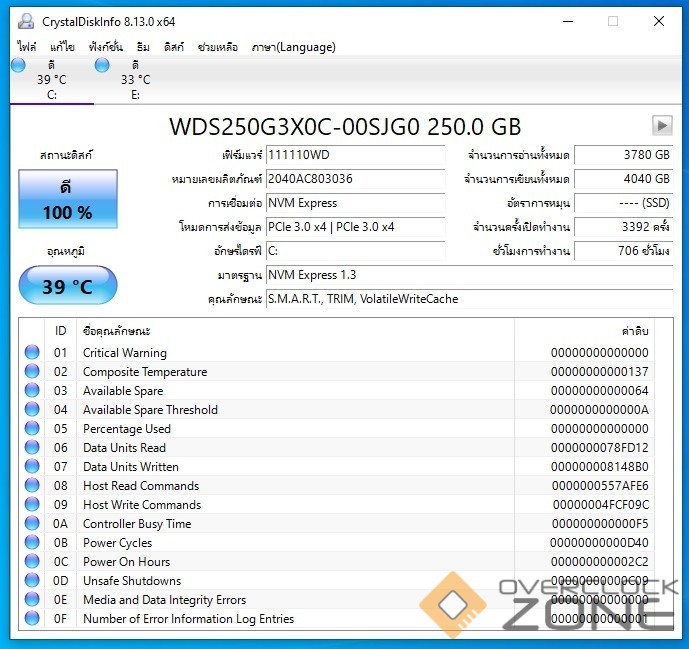
Task: Click the firmware field 111110WD
Action: click(355, 155)
